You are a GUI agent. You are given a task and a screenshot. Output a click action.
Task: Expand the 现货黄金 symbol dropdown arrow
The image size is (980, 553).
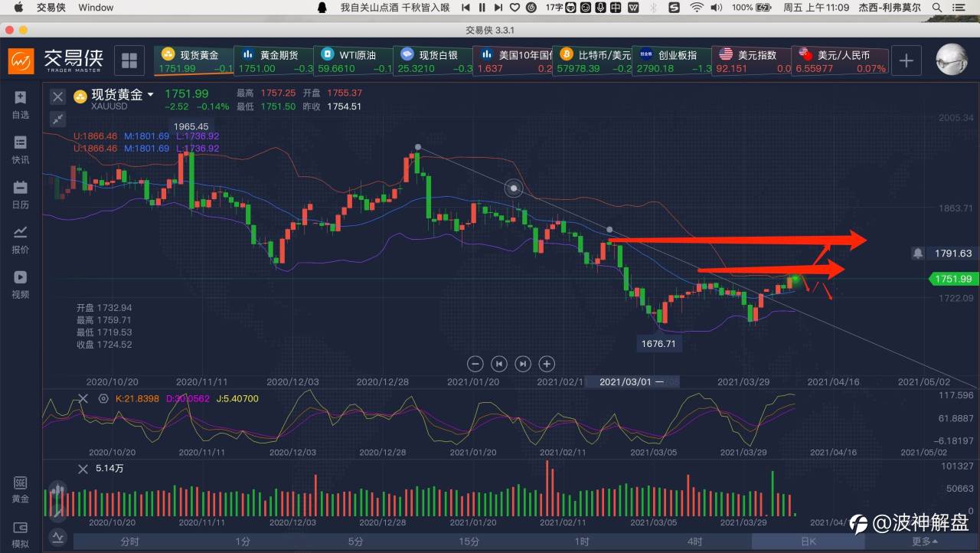[x=150, y=95]
